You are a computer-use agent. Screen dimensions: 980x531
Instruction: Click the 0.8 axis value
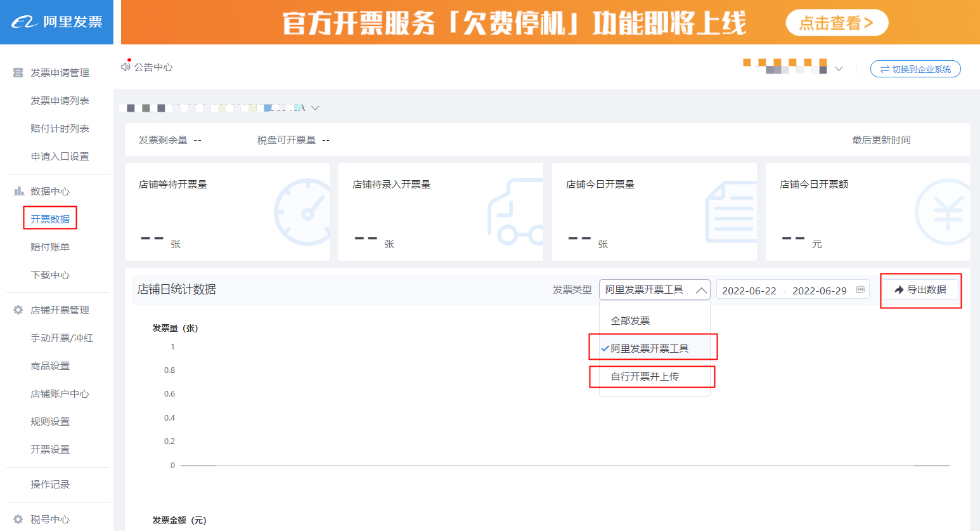169,370
